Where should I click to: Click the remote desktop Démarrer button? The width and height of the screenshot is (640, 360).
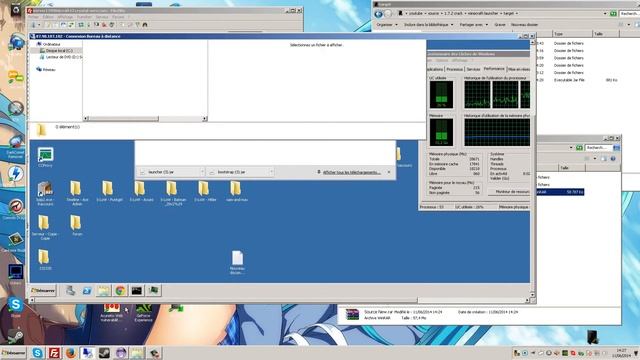[43, 290]
